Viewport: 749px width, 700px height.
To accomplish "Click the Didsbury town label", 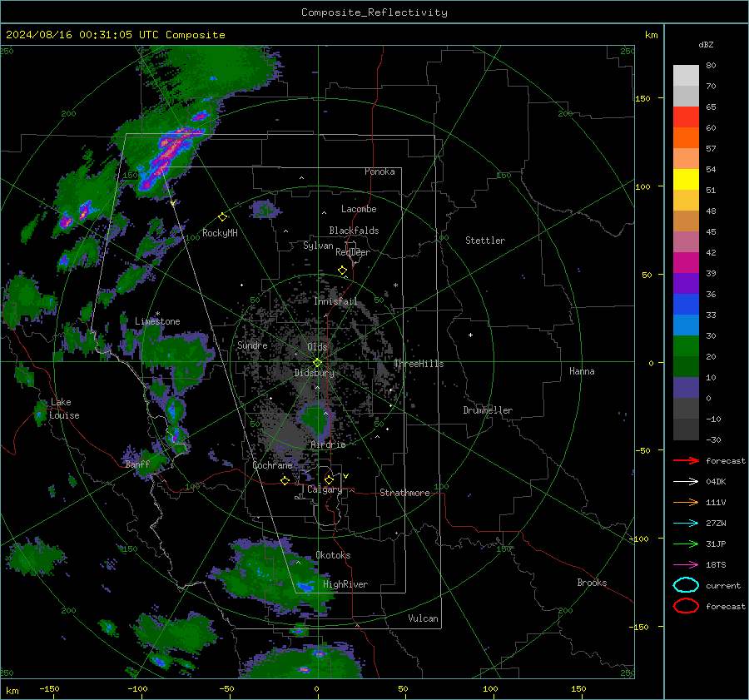I will tap(315, 373).
